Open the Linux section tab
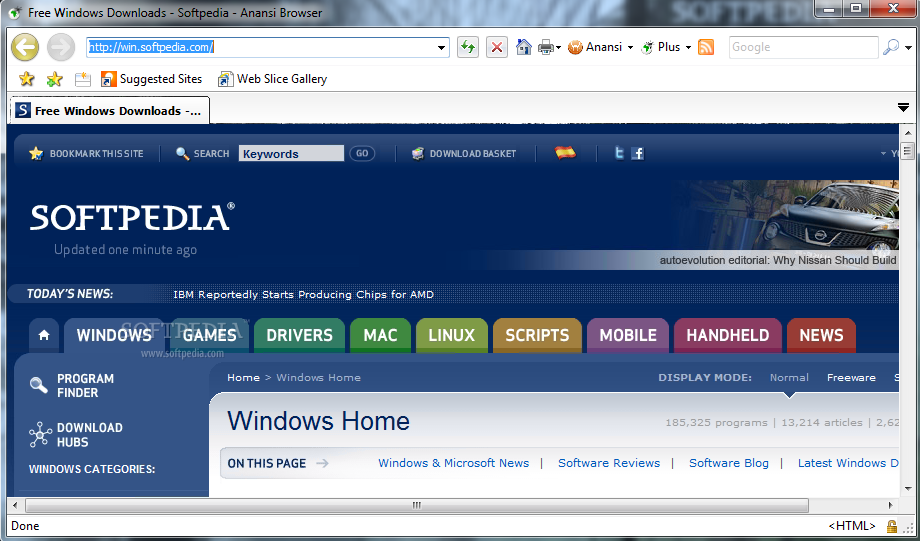Image resolution: width=920 pixels, height=541 pixels. [x=452, y=335]
